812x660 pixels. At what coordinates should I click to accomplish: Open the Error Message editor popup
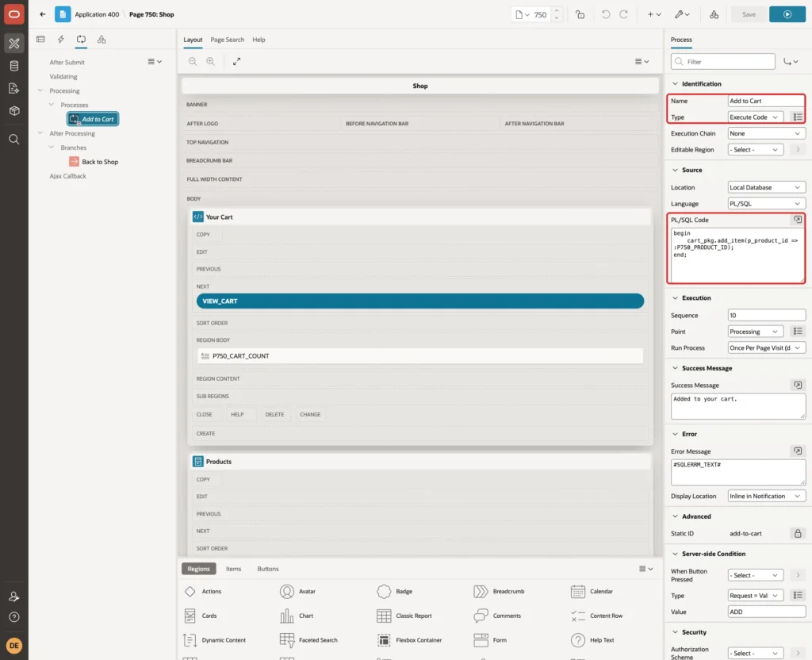pyautogui.click(x=798, y=451)
